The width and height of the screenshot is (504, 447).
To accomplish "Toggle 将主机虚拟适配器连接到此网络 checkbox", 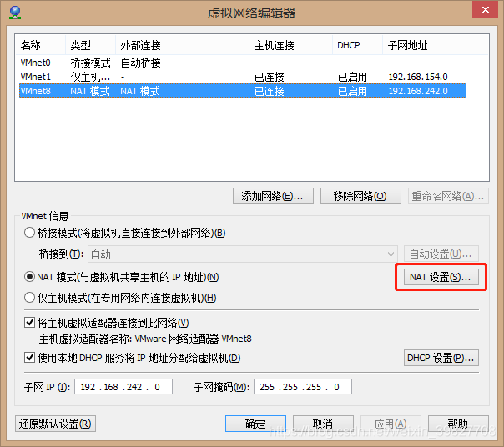I will click(29, 322).
